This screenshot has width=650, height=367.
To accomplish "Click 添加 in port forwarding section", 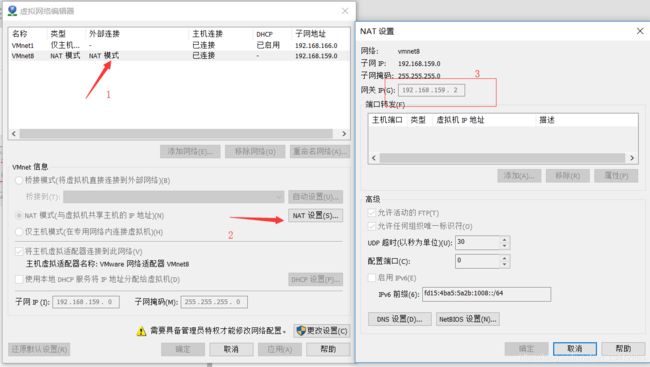I will click(519, 176).
